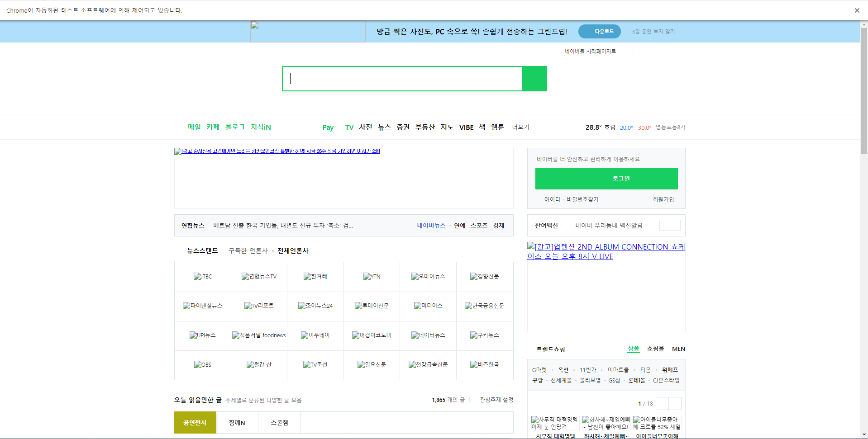Close the Chrome automation info bar
This screenshot has width=868, height=439.
click(x=857, y=10)
